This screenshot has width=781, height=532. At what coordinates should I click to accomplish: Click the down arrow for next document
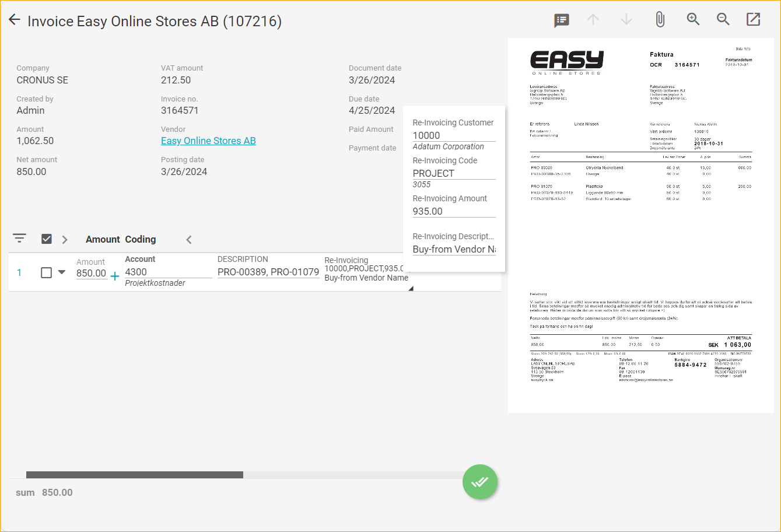pos(626,20)
